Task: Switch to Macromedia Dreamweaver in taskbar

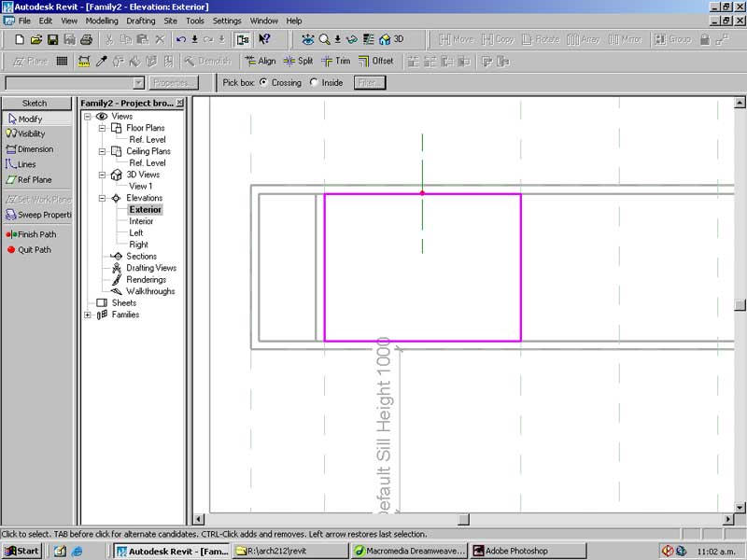Action: click(409, 551)
